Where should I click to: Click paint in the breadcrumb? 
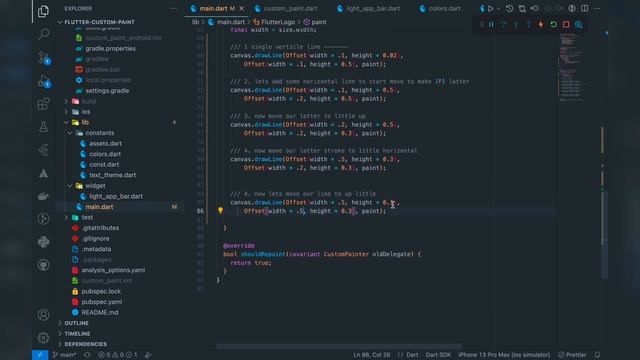318,22
